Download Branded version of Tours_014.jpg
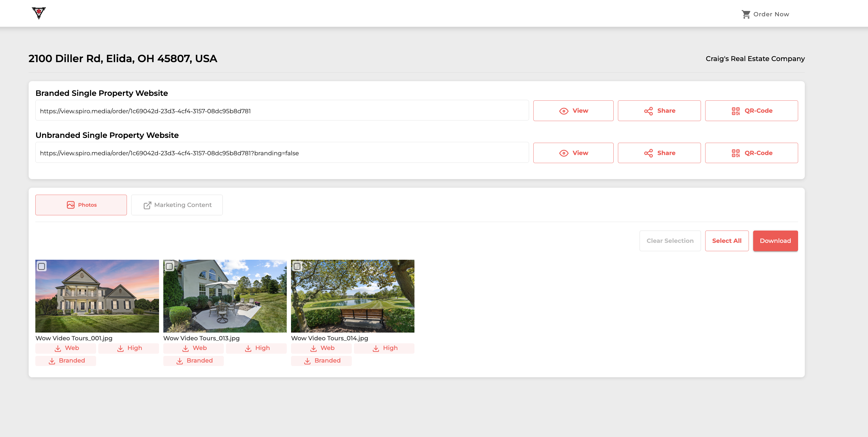 tap(322, 360)
